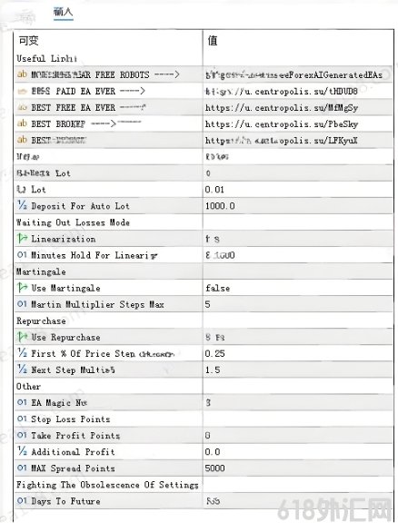
Task: Click the flag icon beside Use Repurchase
Action: 22,337
